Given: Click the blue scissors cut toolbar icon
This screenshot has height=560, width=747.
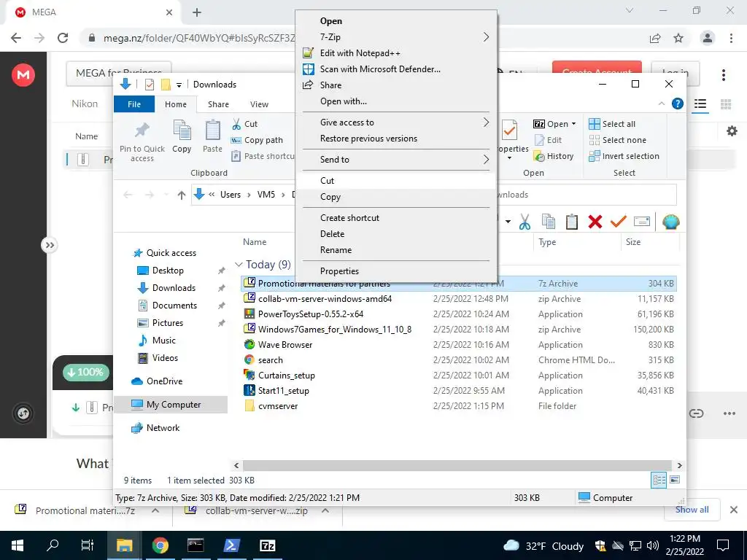Looking at the screenshot, I should [525, 222].
